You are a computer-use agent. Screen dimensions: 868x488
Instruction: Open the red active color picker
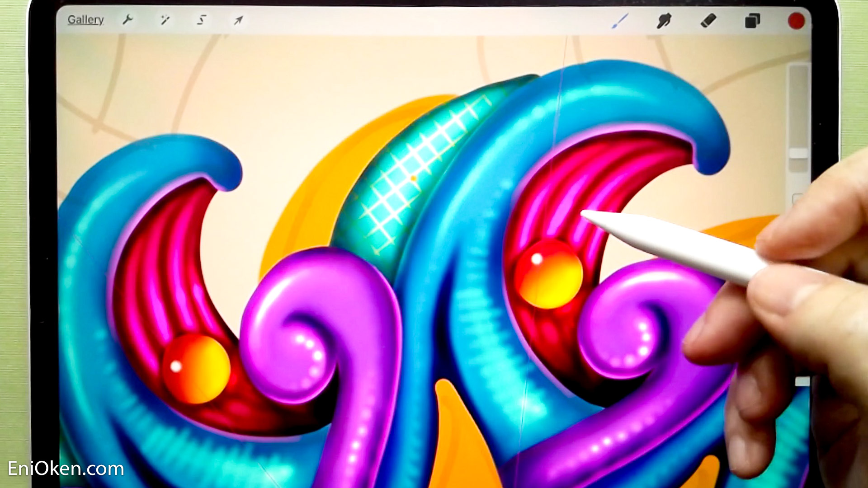tap(796, 21)
